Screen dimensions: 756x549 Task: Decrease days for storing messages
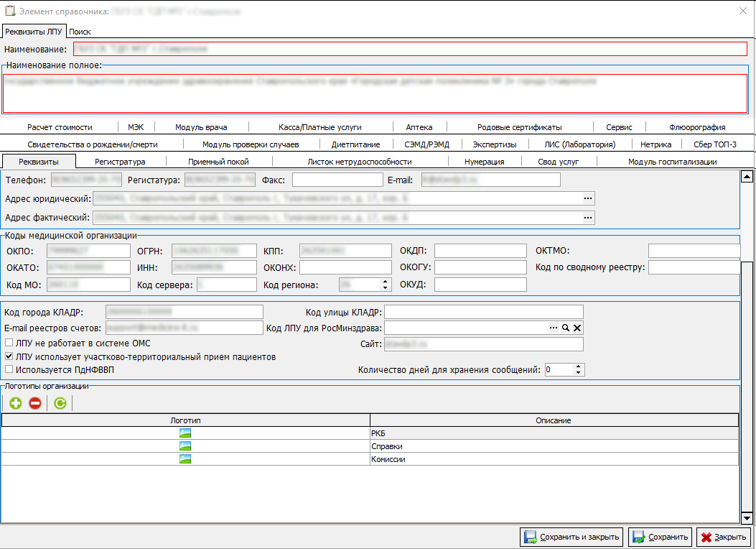578,373
